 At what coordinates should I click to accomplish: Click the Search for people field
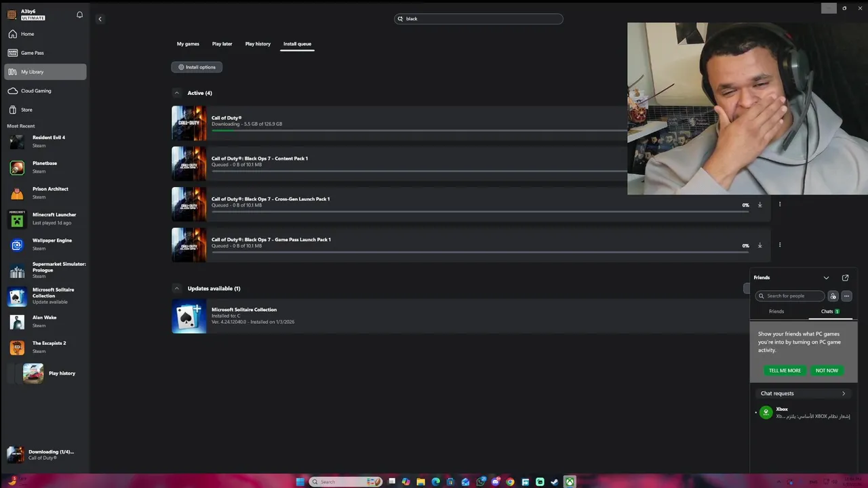[790, 296]
